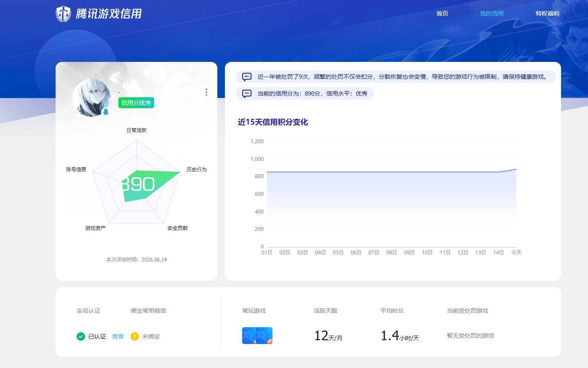Image resolution: width=588 pixels, height=368 pixels.
Task: Click the 近15天信用积分变化 heading
Action: (x=273, y=122)
